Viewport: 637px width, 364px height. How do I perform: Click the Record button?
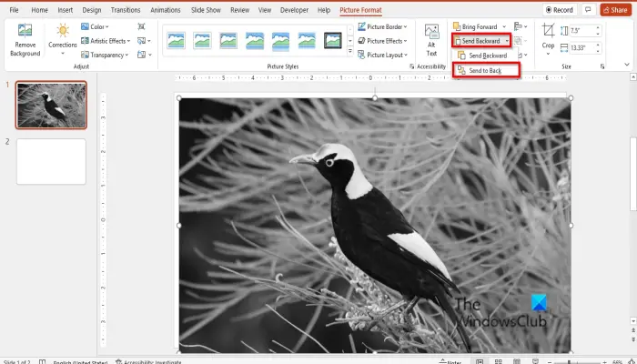[x=560, y=10]
